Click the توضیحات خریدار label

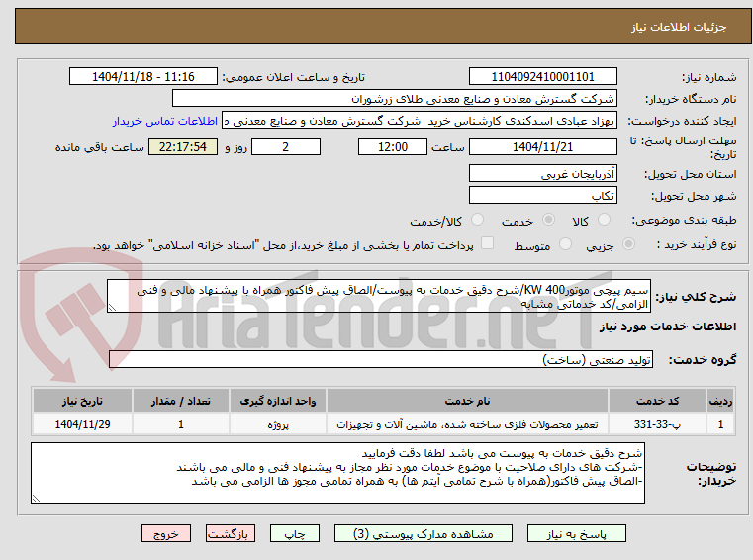[x=711, y=474]
